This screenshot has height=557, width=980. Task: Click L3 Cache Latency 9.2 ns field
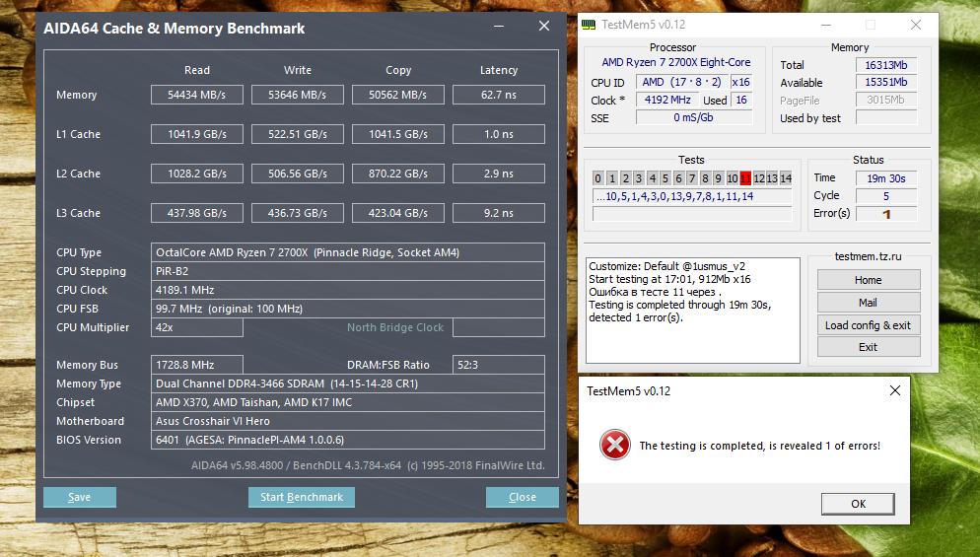point(499,213)
